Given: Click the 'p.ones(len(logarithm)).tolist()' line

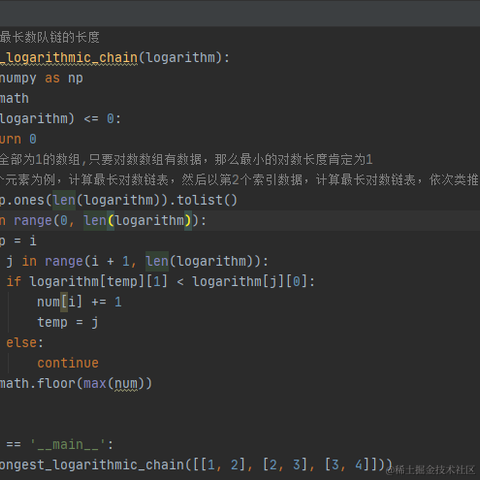Looking at the screenshot, I should 119,200.
